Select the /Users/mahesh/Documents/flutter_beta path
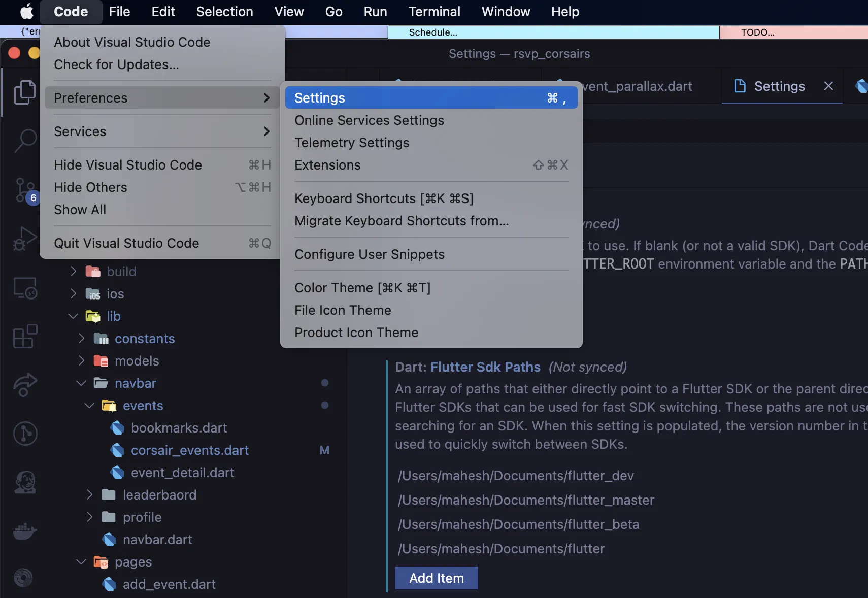The image size is (868, 598). [518, 524]
